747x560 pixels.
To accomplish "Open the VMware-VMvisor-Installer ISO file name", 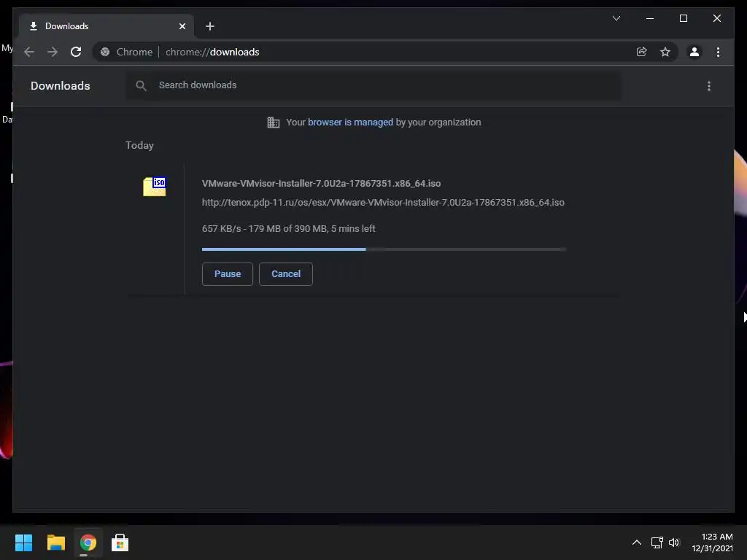I will pyautogui.click(x=321, y=183).
